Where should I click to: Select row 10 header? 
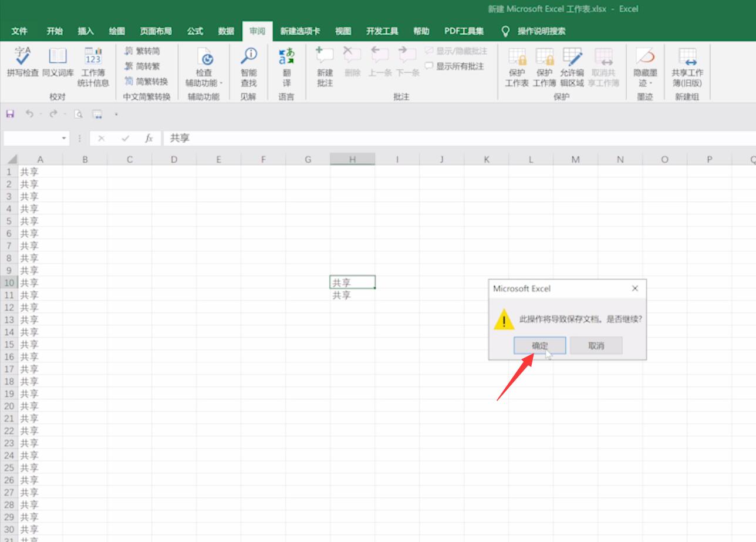click(x=9, y=283)
